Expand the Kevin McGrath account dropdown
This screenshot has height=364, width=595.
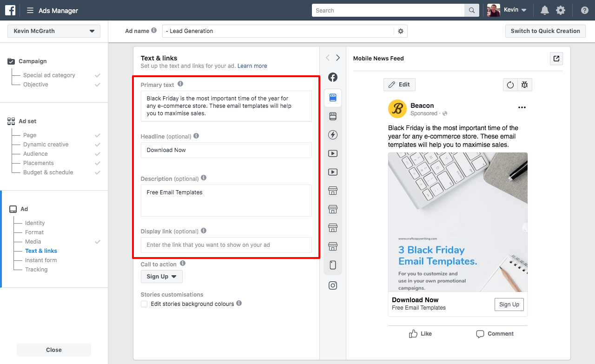click(53, 31)
